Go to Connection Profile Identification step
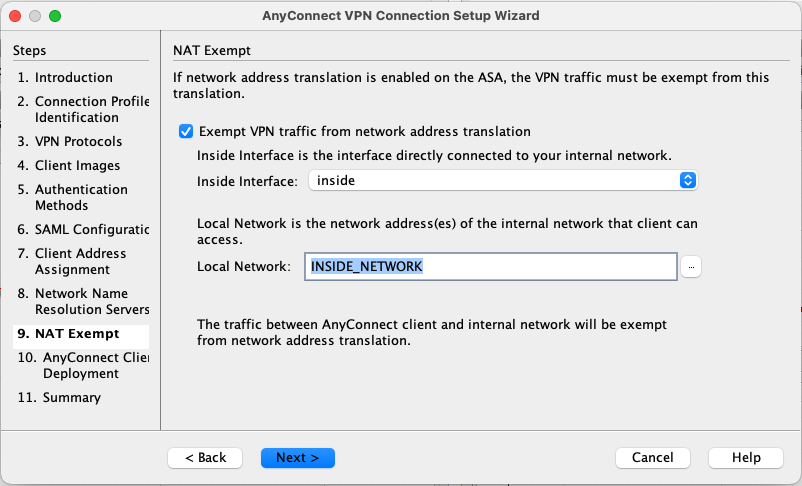The image size is (802, 486). coord(84,109)
